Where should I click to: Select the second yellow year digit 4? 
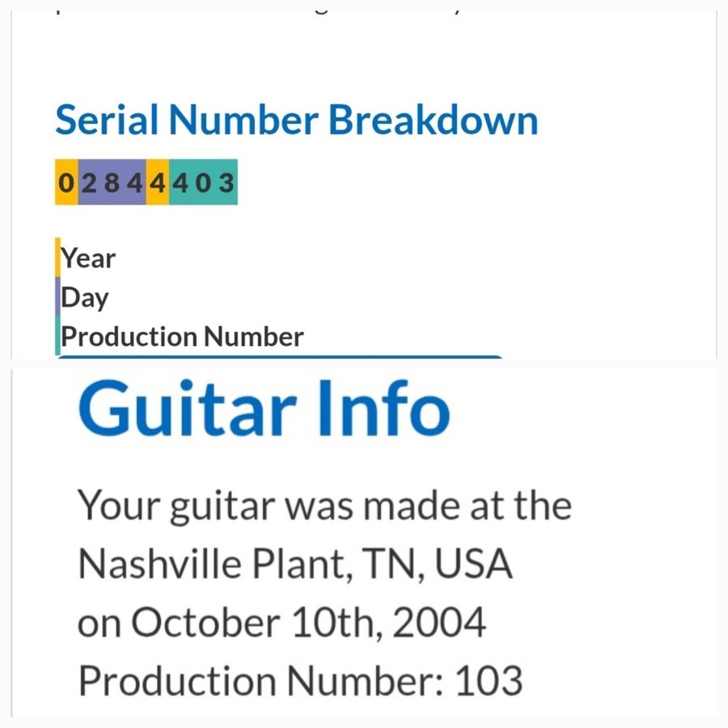pos(158,182)
